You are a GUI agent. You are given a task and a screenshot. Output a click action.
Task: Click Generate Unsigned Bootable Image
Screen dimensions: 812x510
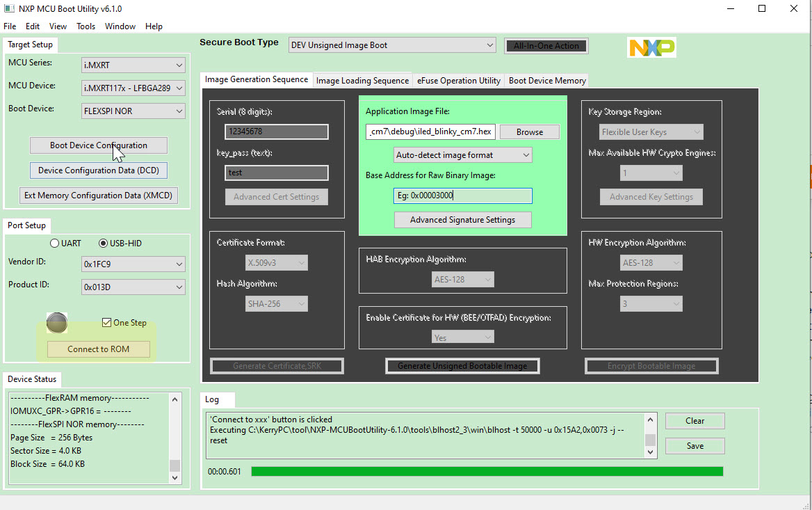[x=462, y=365]
